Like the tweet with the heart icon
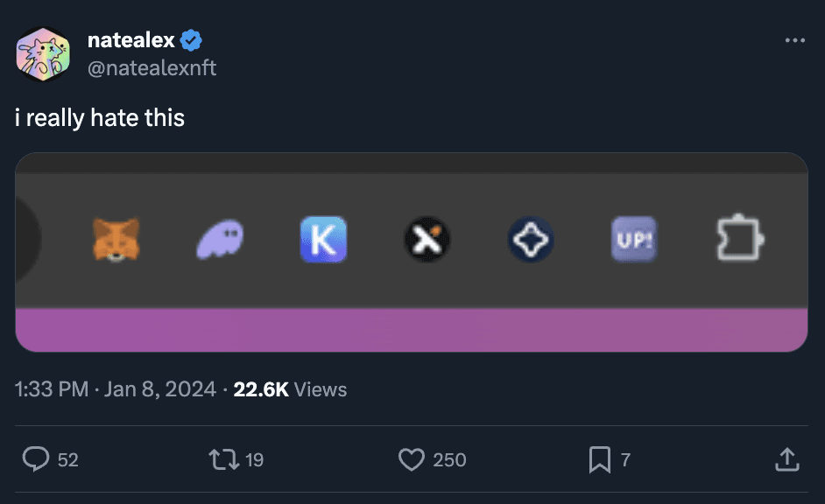The width and height of the screenshot is (825, 504). 411,458
